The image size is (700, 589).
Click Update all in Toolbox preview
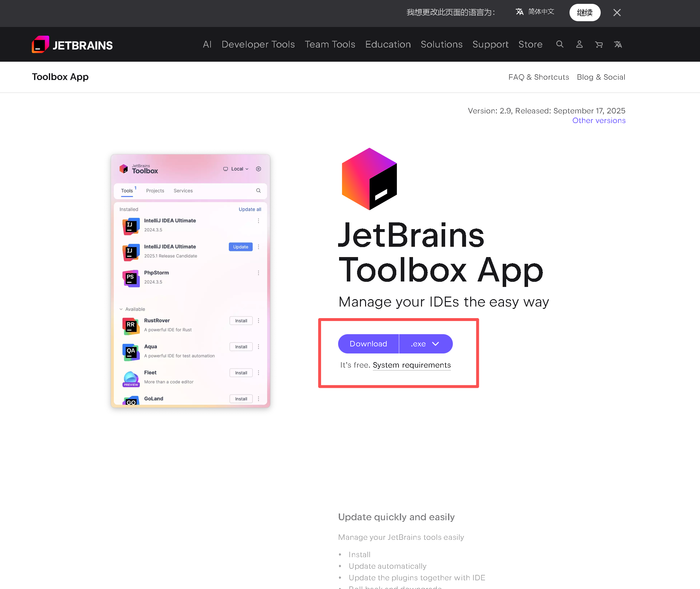point(250,210)
